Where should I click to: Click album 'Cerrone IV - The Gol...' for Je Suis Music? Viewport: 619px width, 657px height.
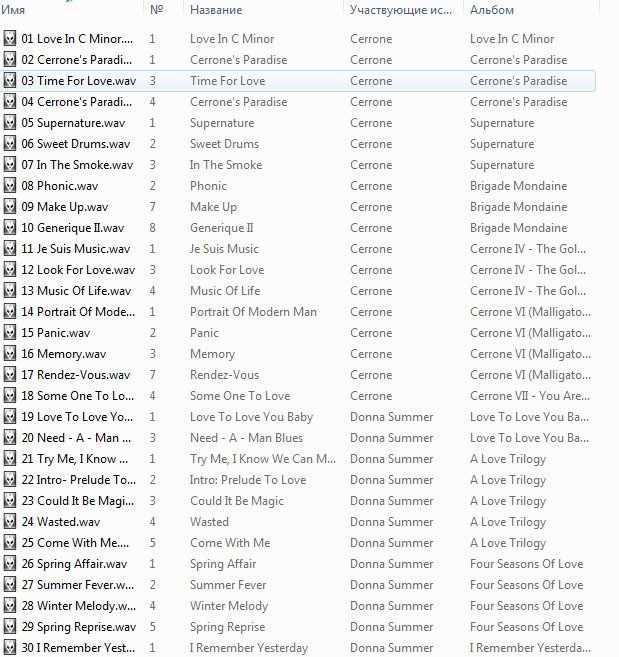[x=528, y=248]
